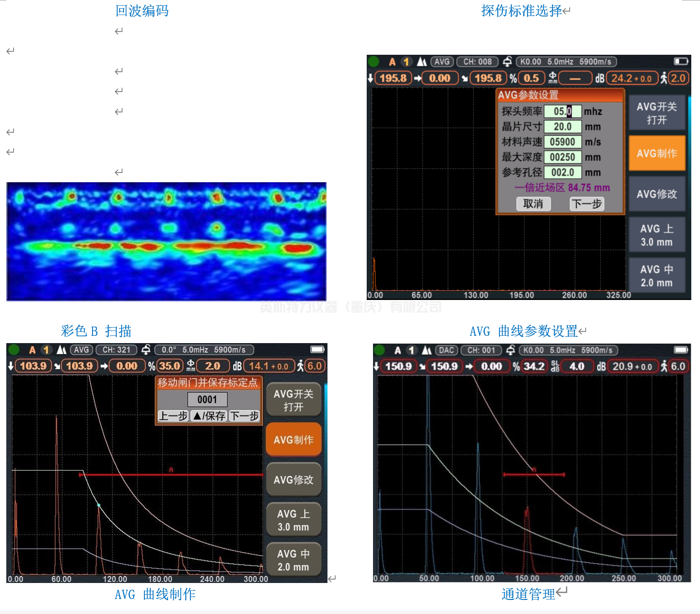Select the orange AVG制作 item beside the AVG参数设置 dialog
Screen dimensions: 700x614
pos(656,153)
